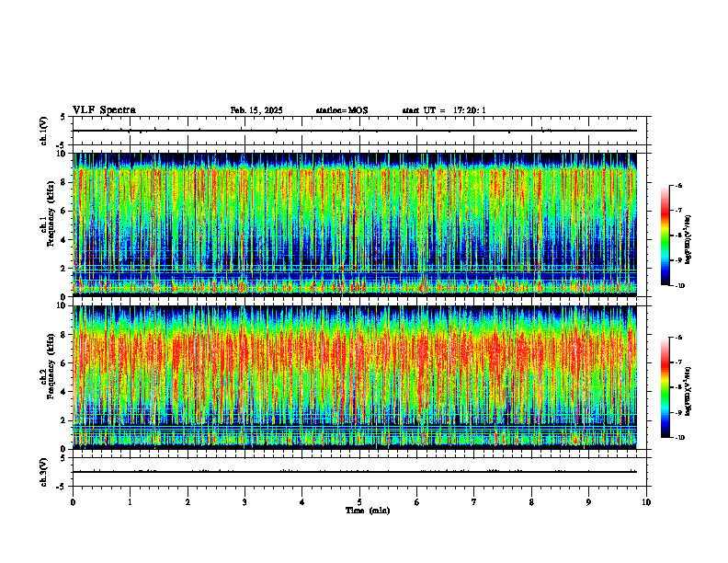
Task: Click the time axis tick label "3"
Action: (245, 502)
